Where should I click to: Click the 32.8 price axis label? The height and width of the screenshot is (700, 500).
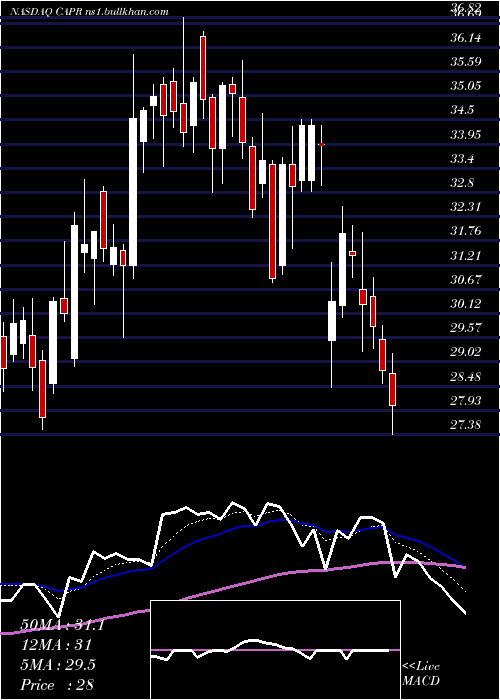[x=463, y=183]
